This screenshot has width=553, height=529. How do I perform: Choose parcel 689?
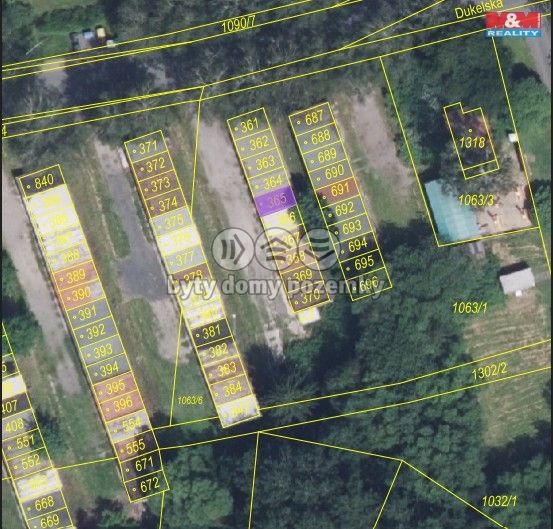(324, 156)
